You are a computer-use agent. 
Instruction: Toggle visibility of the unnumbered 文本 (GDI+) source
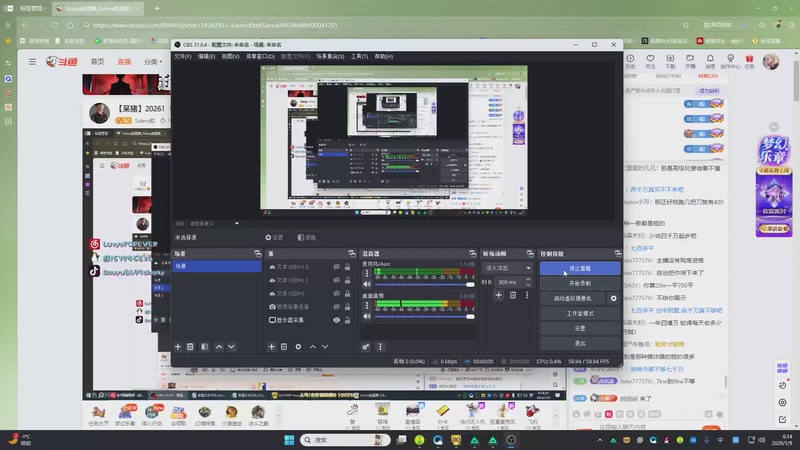coord(337,293)
